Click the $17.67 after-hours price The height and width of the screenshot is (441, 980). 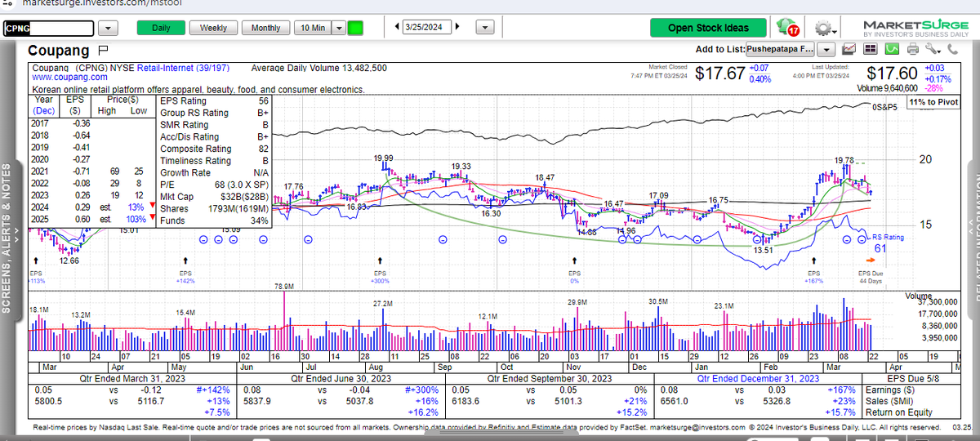tap(721, 73)
